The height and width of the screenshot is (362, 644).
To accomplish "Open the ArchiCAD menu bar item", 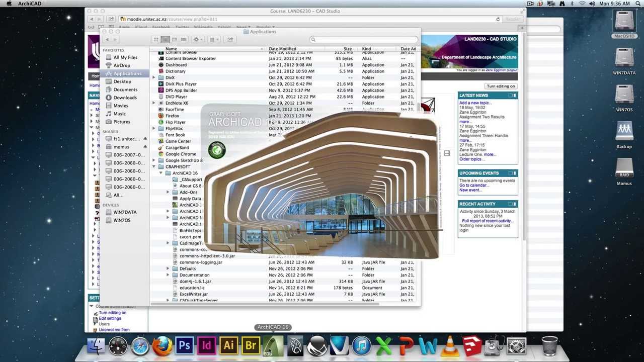I will [x=29, y=4].
